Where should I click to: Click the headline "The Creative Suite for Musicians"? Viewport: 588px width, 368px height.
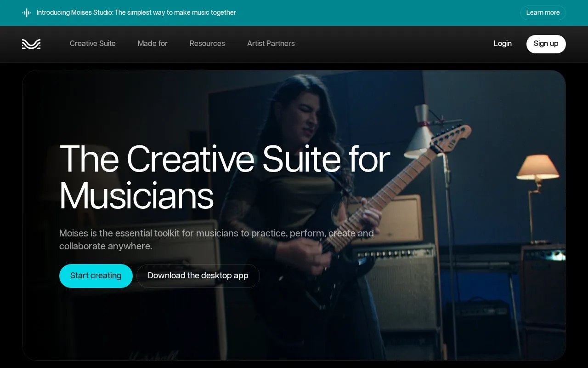coord(225,178)
